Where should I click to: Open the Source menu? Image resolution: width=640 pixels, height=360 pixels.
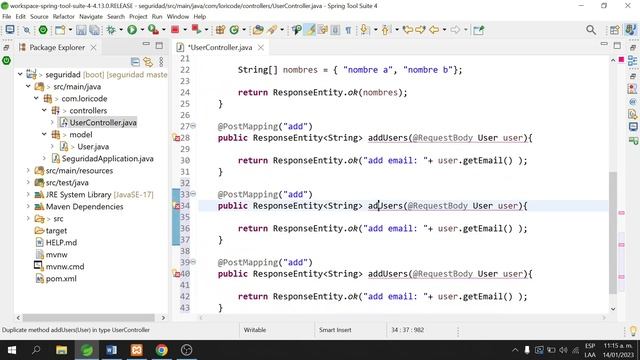39,17
